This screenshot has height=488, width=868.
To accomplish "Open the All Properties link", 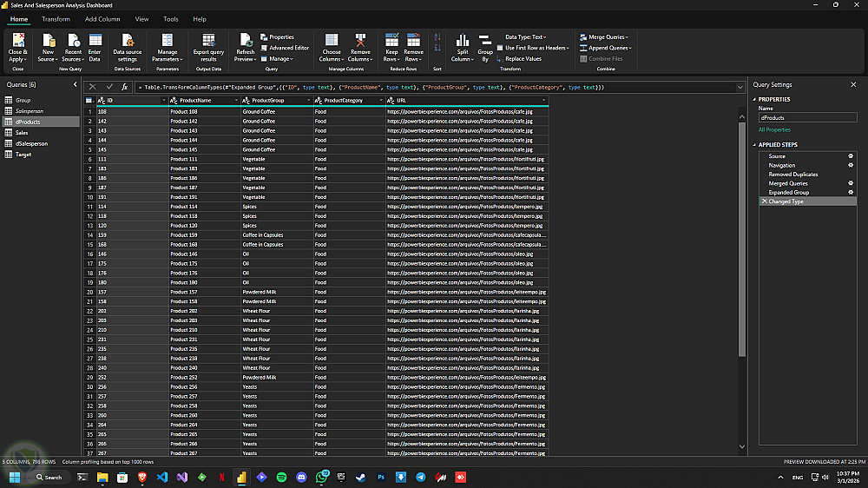I will click(x=774, y=129).
